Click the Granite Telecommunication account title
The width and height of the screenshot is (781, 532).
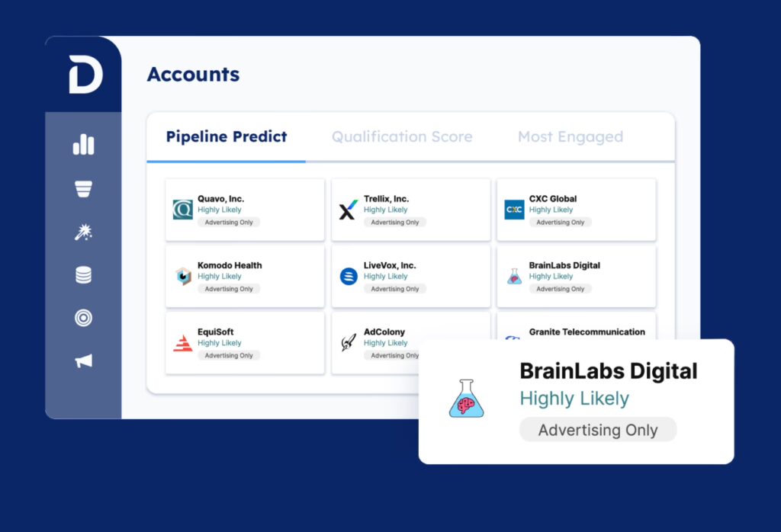coord(587,332)
